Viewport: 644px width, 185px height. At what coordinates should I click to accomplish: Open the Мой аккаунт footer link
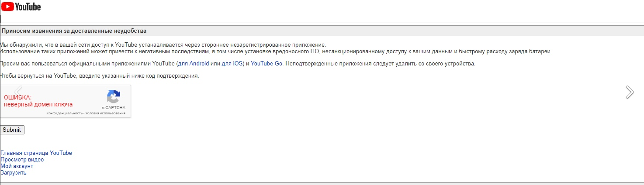[x=17, y=166]
